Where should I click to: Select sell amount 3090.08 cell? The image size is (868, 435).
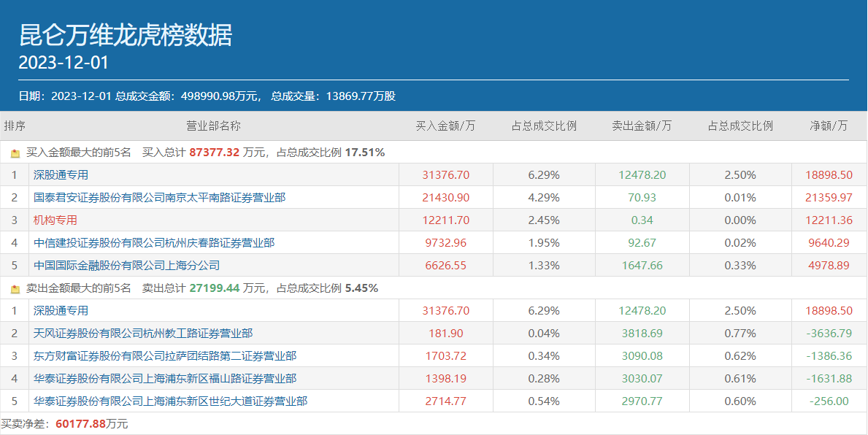tap(642, 356)
